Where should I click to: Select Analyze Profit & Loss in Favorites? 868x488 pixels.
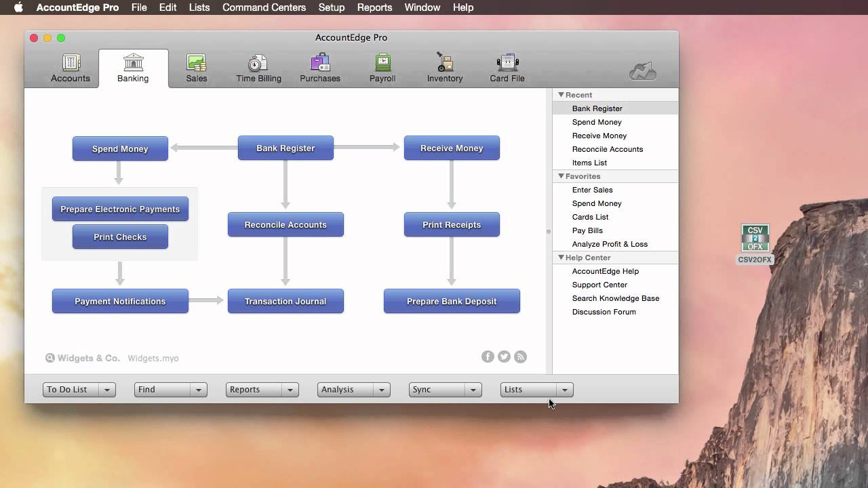coord(616,244)
